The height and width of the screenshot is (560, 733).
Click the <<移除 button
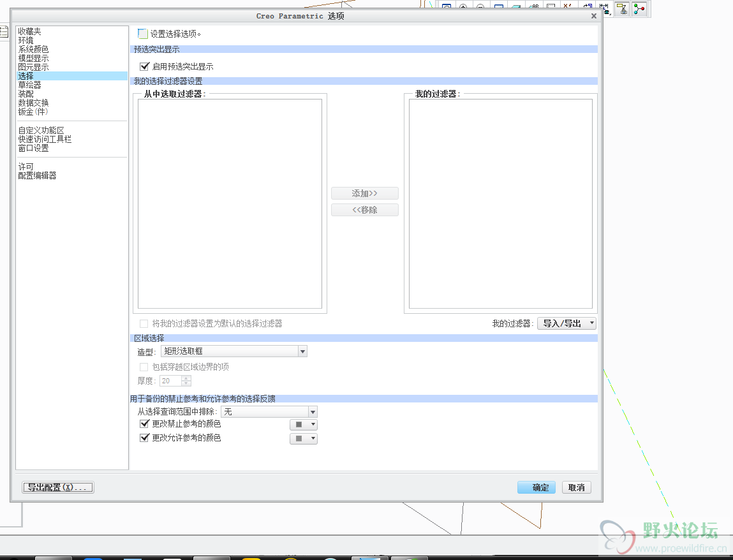365,210
